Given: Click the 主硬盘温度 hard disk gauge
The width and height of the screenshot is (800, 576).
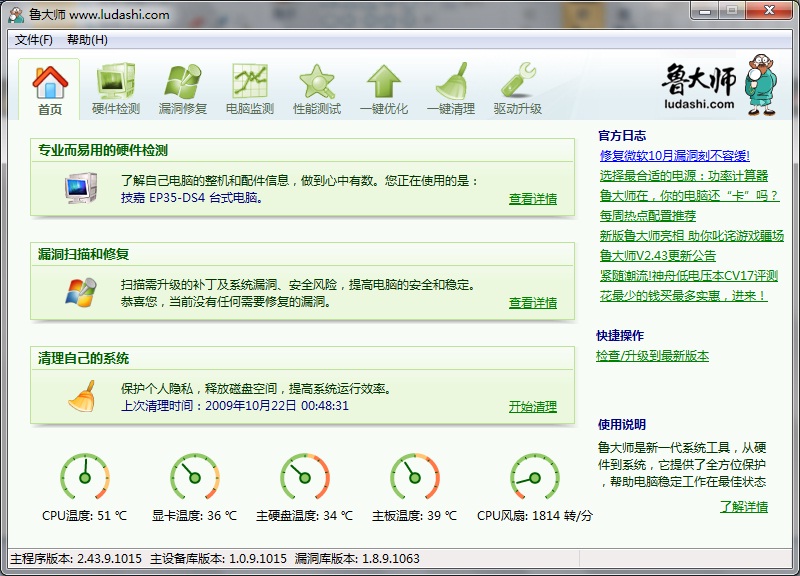Looking at the screenshot, I should coord(305,477).
